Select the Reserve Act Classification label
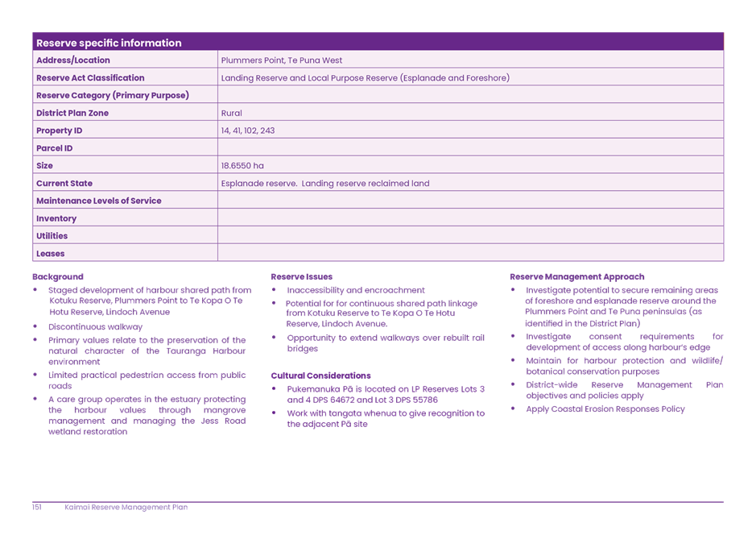The image size is (756, 535). [x=90, y=78]
